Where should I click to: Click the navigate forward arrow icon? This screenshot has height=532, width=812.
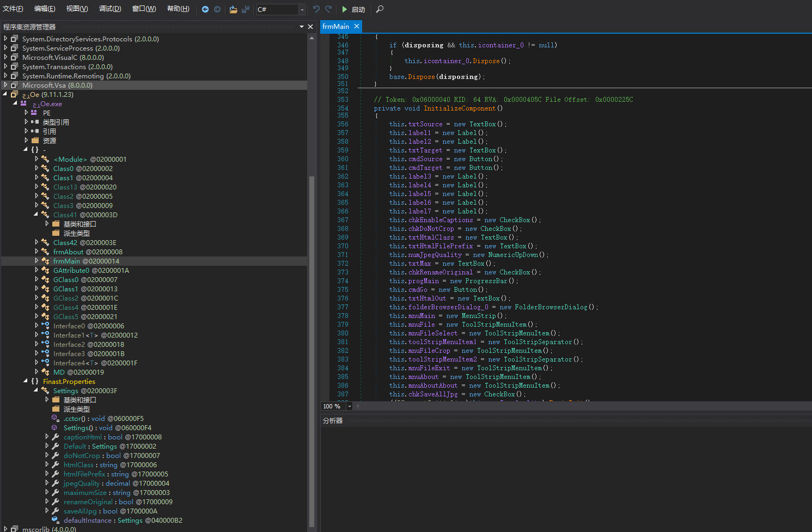point(217,9)
